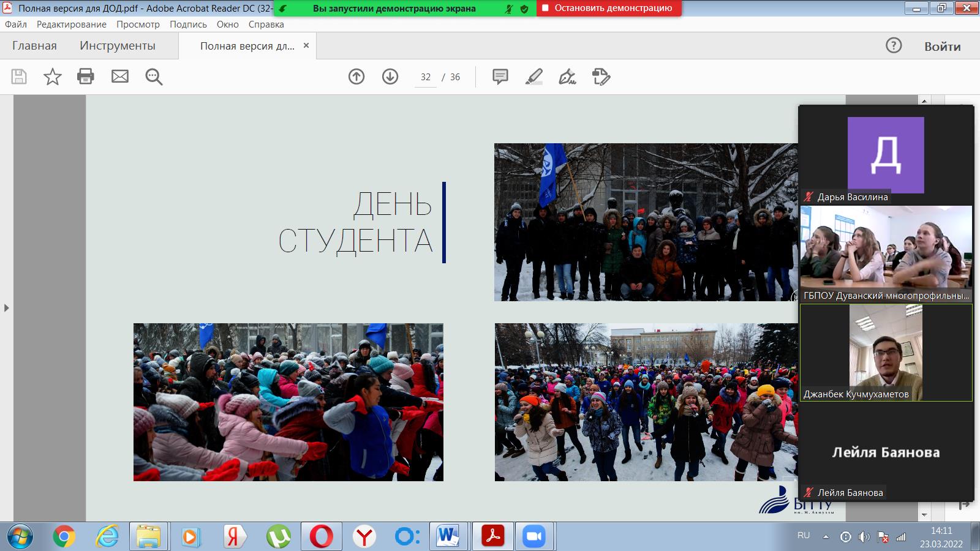This screenshot has width=980, height=551.
Task: Send file by email envelope icon
Action: pyautogui.click(x=120, y=77)
